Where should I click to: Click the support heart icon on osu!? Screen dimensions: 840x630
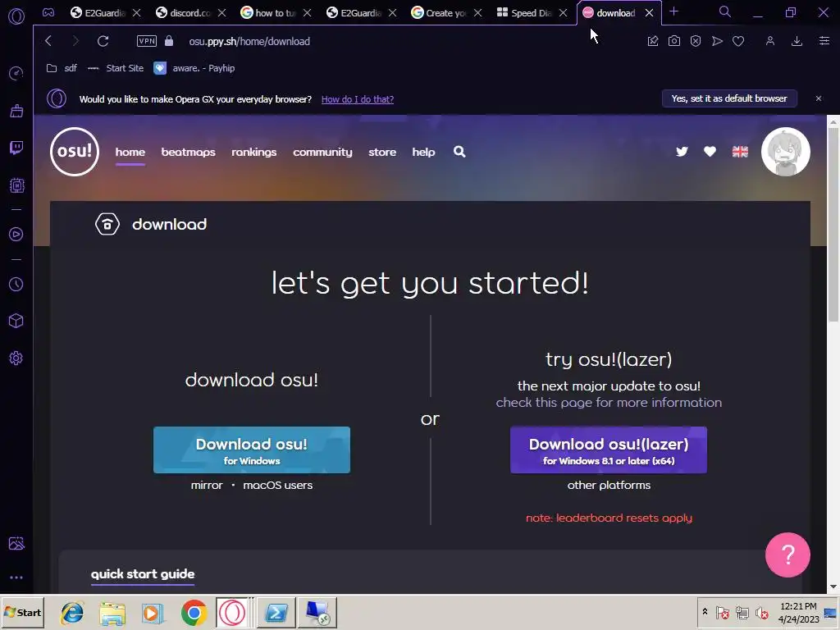(710, 152)
